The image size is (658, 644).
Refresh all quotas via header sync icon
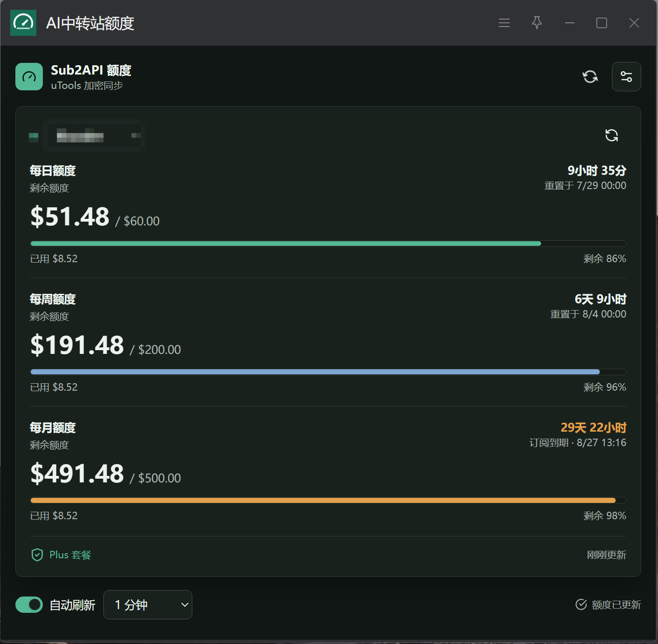[590, 77]
